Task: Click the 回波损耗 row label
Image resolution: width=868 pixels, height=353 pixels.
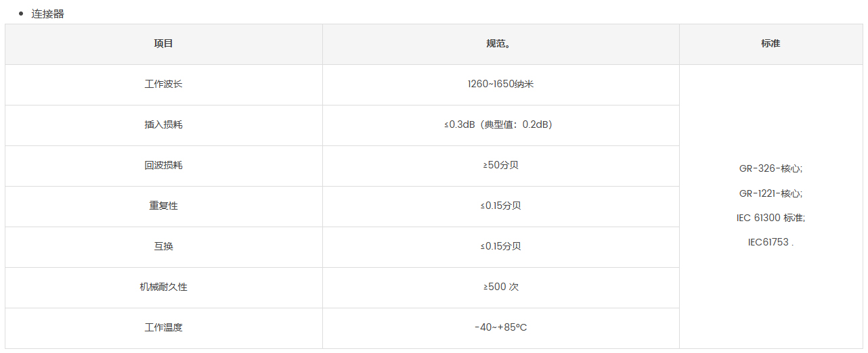Action: coord(164,166)
